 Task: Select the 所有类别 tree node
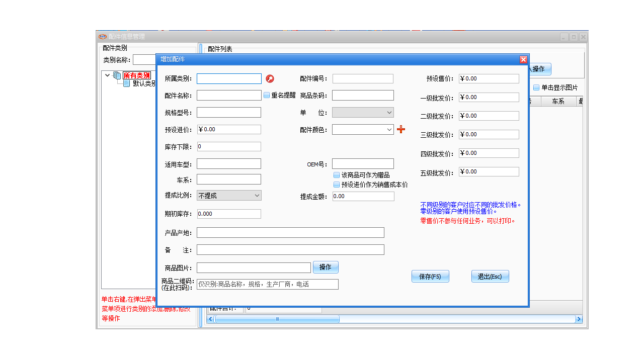[137, 75]
